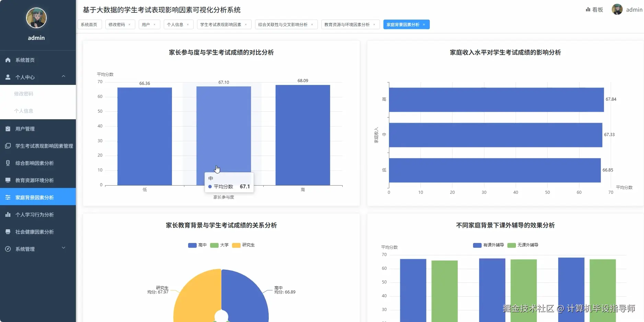The image size is (644, 322).
Task: Click the chart title 家长教育背景与学生考试成绩的关系分析
Action: click(221, 225)
